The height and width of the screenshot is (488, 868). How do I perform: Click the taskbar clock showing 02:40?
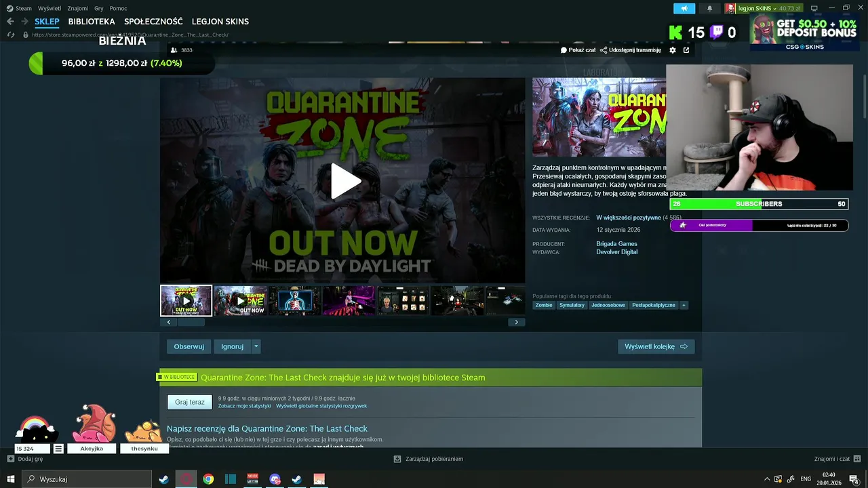tap(829, 479)
